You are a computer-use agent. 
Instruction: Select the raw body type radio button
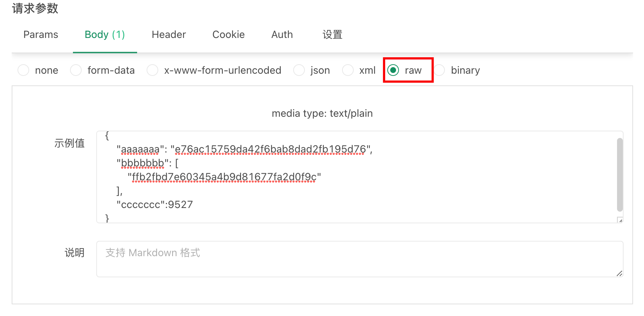pos(393,70)
